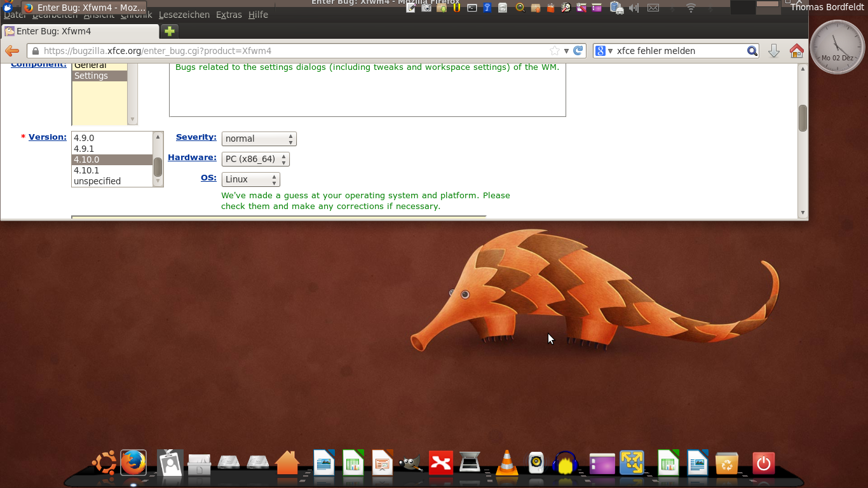The image size is (868, 488).
Task: Launch VLC media player from the dock
Action: tap(506, 463)
